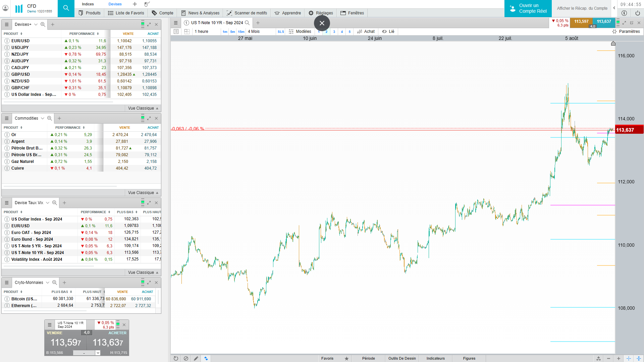
Task: Toggle the SLS chart option
Action: pyautogui.click(x=281, y=32)
